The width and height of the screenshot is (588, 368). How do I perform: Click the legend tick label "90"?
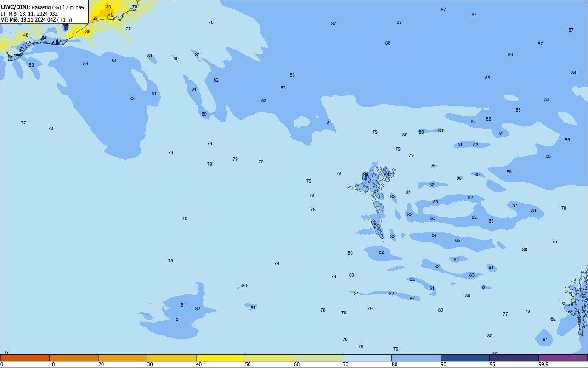click(x=444, y=364)
